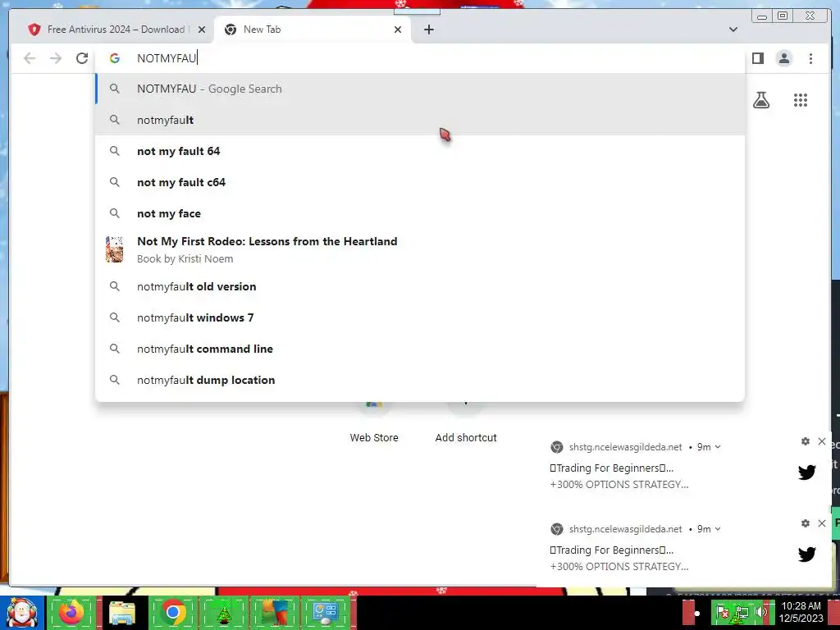Image resolution: width=840 pixels, height=630 pixels.
Task: Expand the tab search chevron
Action: (x=733, y=30)
